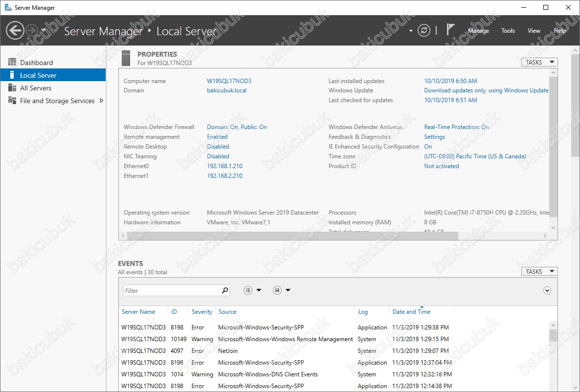Click Ethernet1 address 192.168.2.210
Image resolution: width=580 pixels, height=392 pixels.
click(x=224, y=176)
